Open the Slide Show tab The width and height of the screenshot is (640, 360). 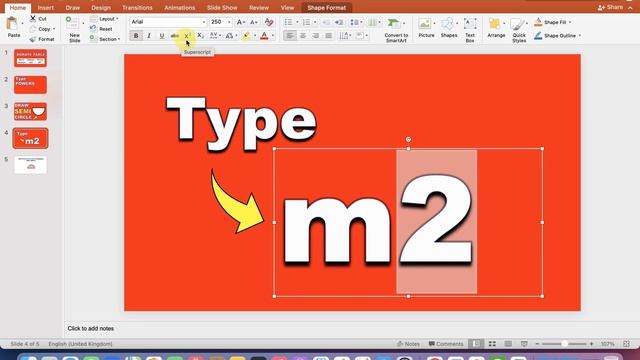click(222, 7)
